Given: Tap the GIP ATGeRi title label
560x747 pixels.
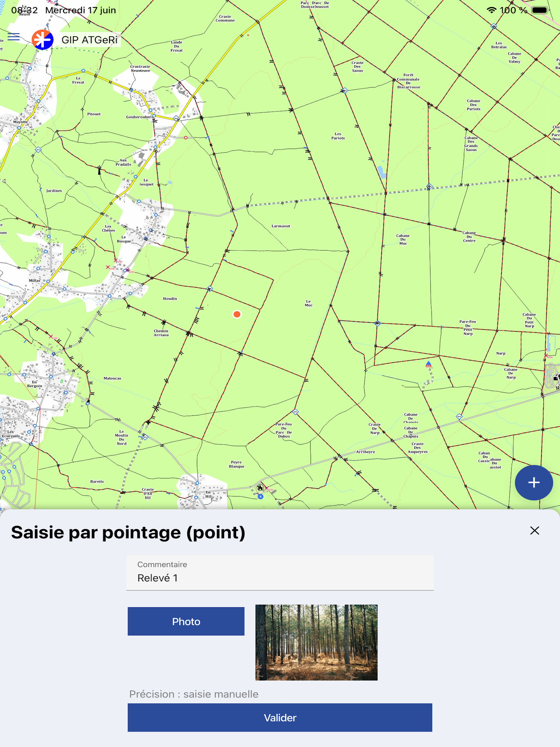Looking at the screenshot, I should (90, 40).
